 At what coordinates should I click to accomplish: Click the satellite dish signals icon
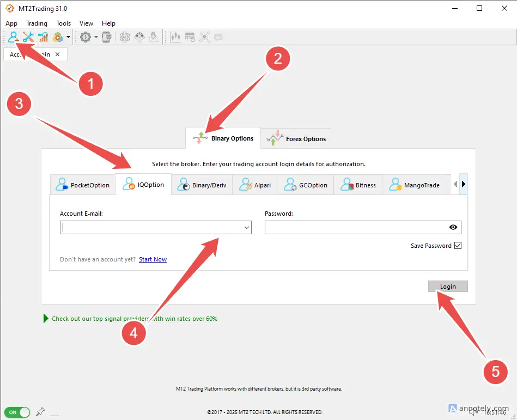pos(139,37)
